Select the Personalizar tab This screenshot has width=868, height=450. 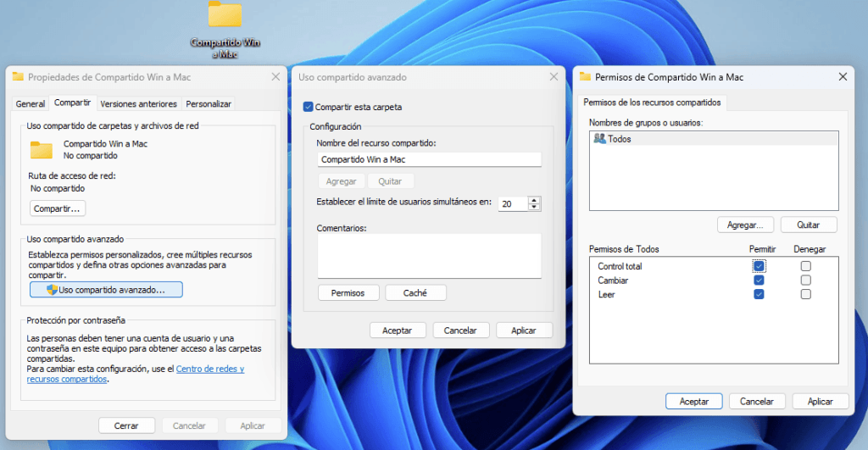pos(209,103)
